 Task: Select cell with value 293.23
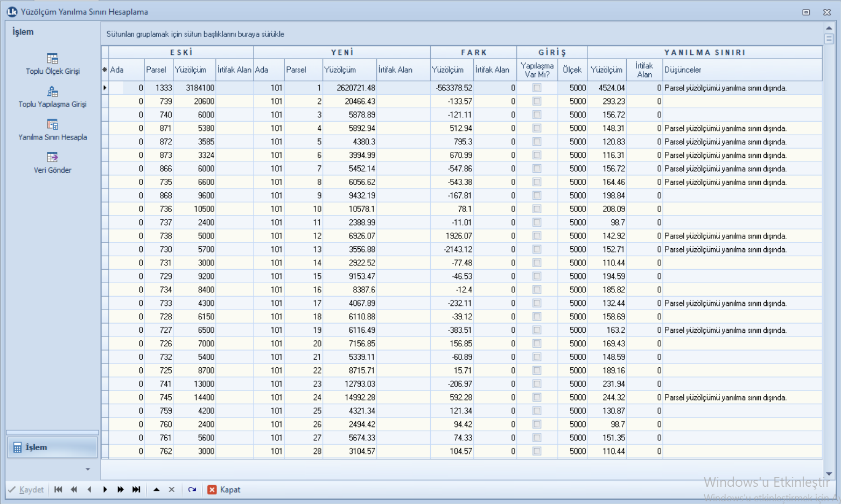tap(607, 101)
